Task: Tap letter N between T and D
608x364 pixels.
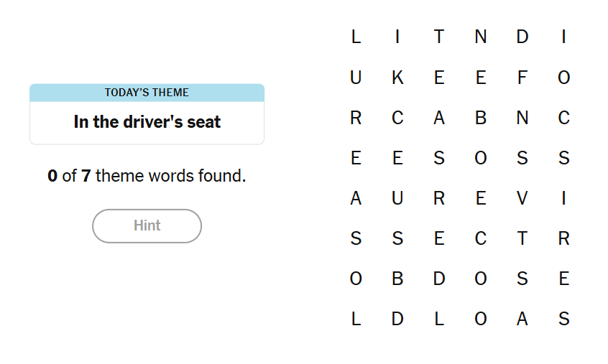Action: tap(481, 37)
